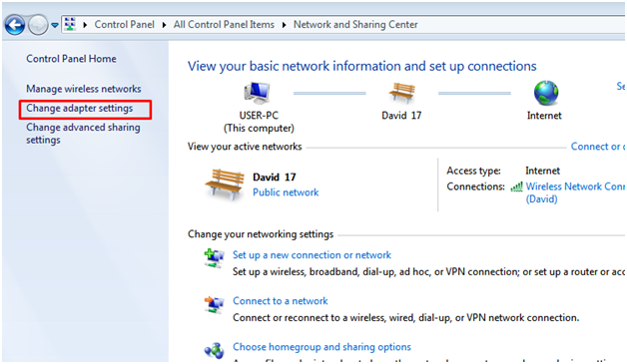Select All Control Panel Items breadcrumb
The image size is (627, 364).
tap(224, 25)
